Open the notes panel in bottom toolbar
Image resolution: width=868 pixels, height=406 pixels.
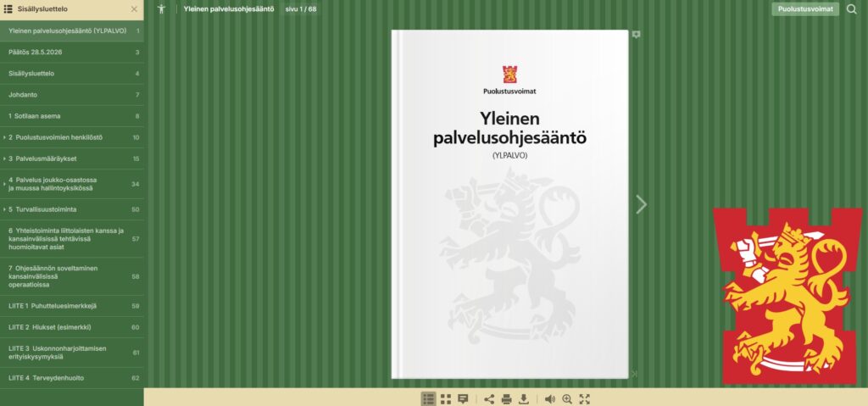[x=464, y=399]
